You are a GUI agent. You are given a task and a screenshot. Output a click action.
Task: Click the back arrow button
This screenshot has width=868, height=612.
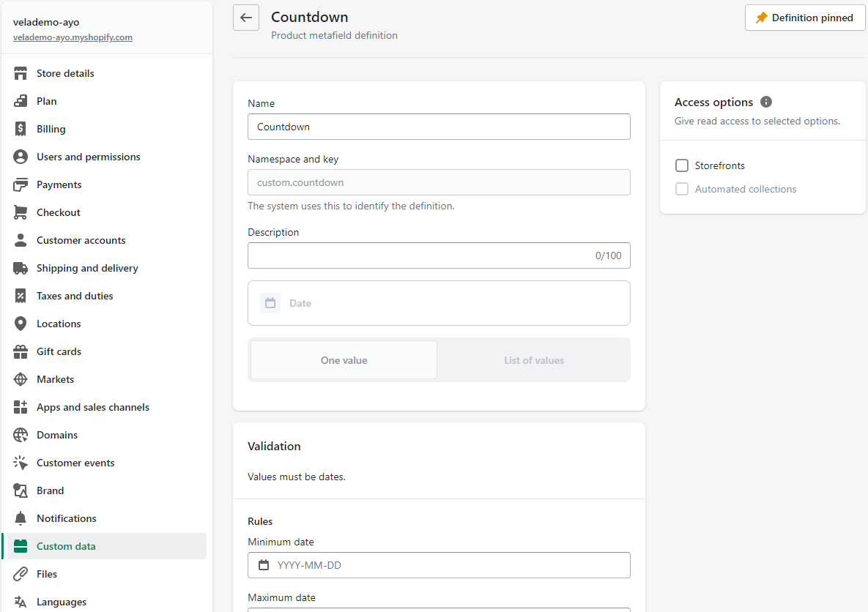click(x=246, y=18)
